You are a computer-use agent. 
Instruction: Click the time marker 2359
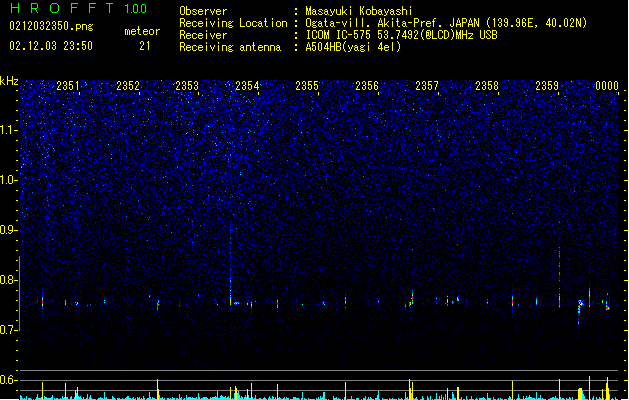pos(547,86)
